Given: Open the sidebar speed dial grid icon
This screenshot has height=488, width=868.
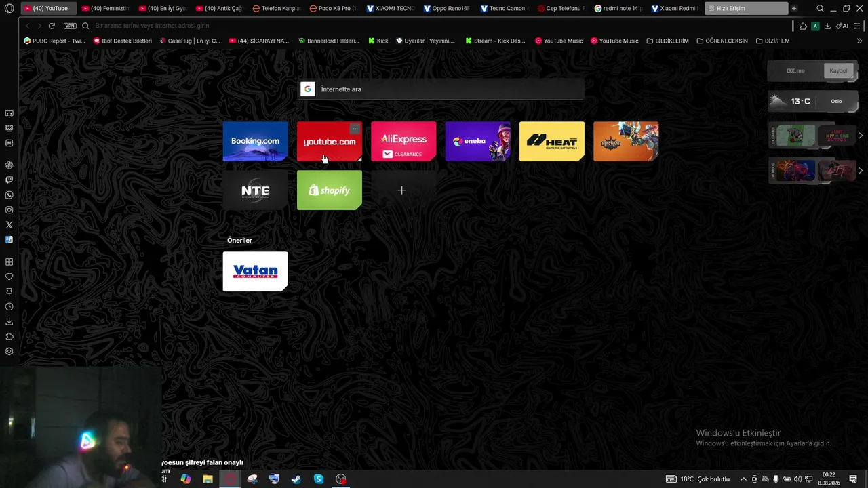Looking at the screenshot, I should click(x=9, y=262).
